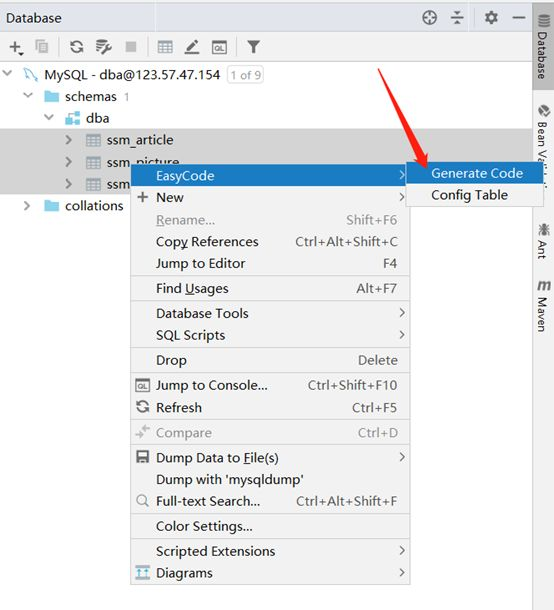Open the Database panel gear settings
This screenshot has width=554, height=610.
491,18
